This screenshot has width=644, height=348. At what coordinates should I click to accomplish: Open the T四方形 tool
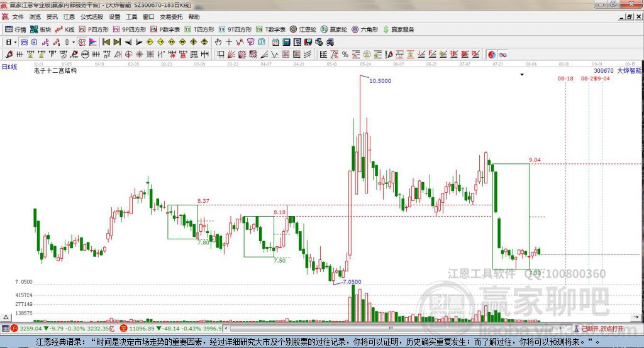[x=199, y=30]
